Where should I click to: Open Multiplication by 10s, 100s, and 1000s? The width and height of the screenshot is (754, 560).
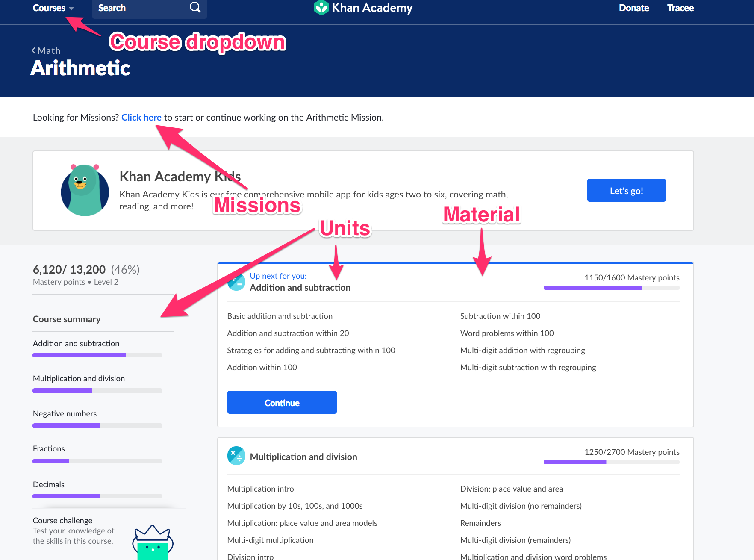coord(295,506)
